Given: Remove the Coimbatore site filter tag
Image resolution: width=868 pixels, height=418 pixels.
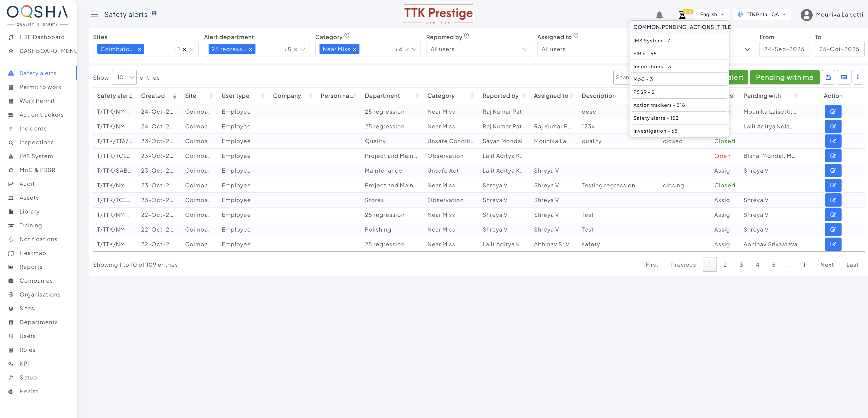Looking at the screenshot, I should [139, 50].
